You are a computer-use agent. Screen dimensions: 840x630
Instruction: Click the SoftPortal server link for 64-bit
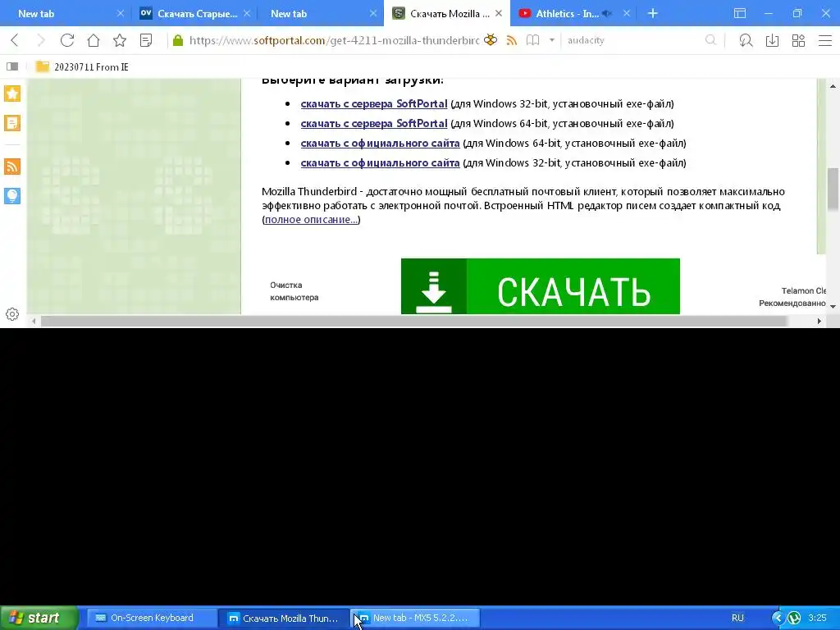[x=374, y=124]
